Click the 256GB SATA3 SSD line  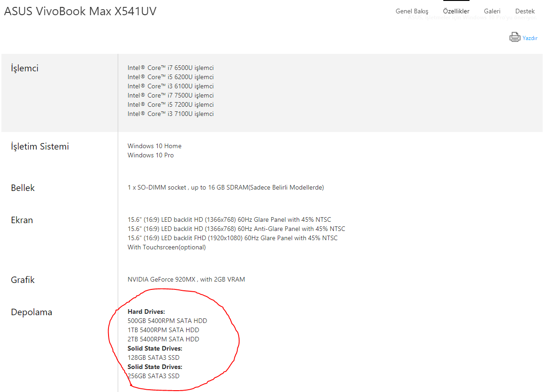(154, 376)
